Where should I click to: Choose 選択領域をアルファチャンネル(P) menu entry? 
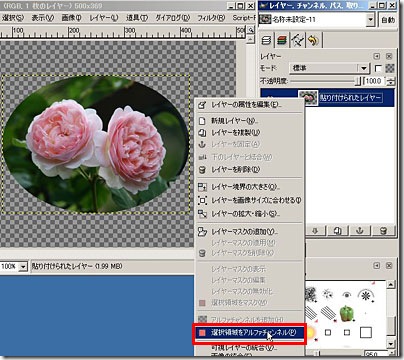(249, 332)
